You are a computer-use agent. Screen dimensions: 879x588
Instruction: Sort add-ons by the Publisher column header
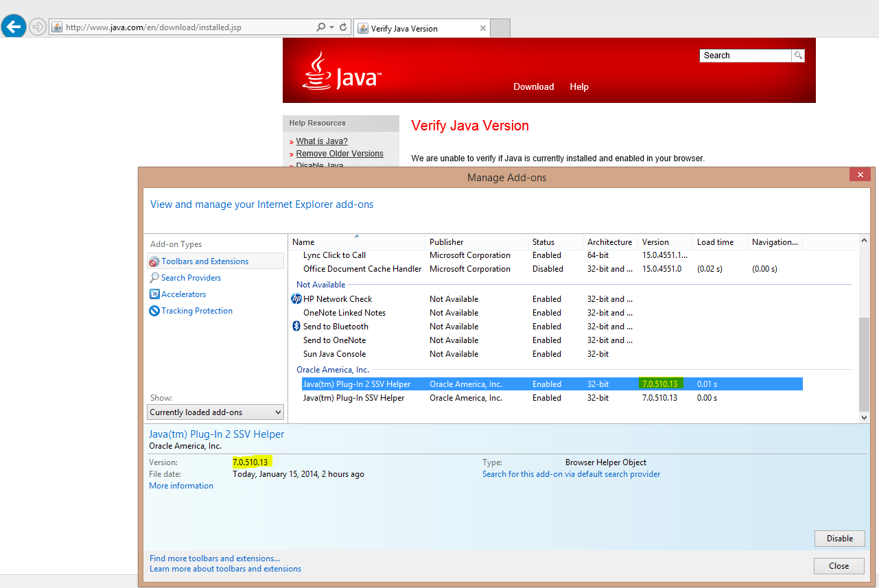click(477, 242)
